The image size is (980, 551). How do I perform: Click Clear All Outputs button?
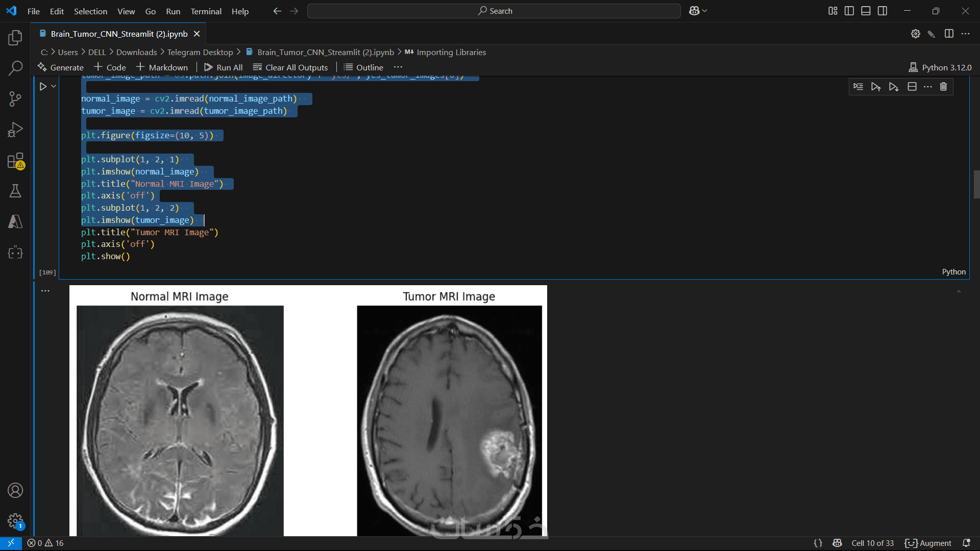[x=290, y=67]
